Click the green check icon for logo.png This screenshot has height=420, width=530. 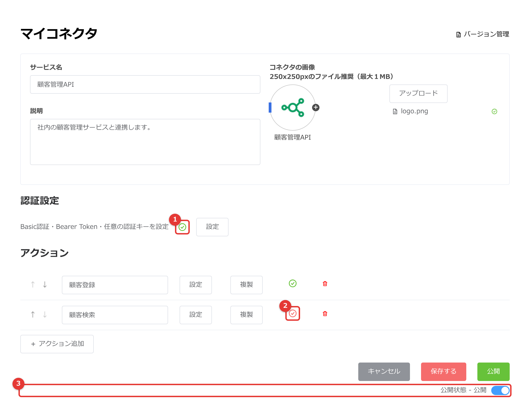[x=494, y=111]
